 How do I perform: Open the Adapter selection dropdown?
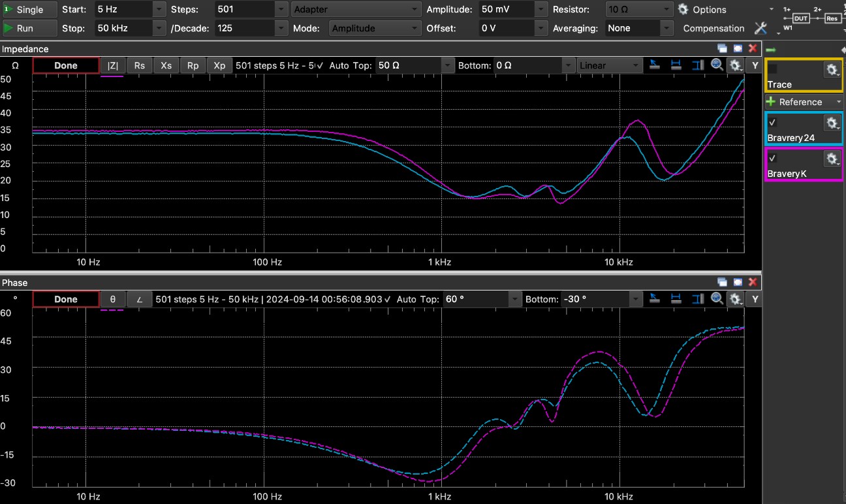pyautogui.click(x=356, y=9)
